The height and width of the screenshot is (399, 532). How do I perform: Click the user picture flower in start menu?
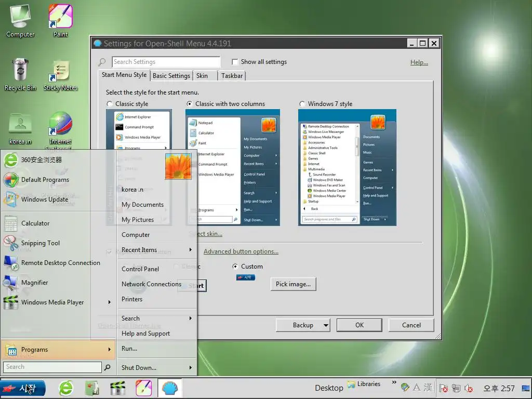coord(179,166)
